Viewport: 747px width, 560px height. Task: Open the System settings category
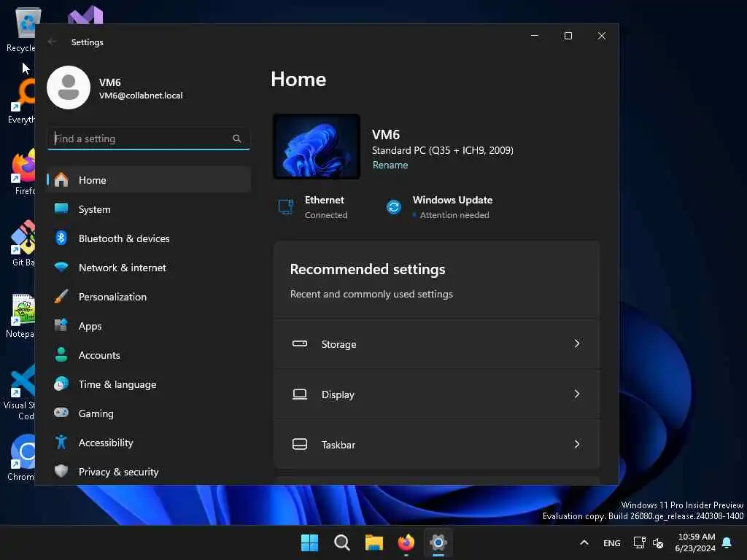(149, 209)
